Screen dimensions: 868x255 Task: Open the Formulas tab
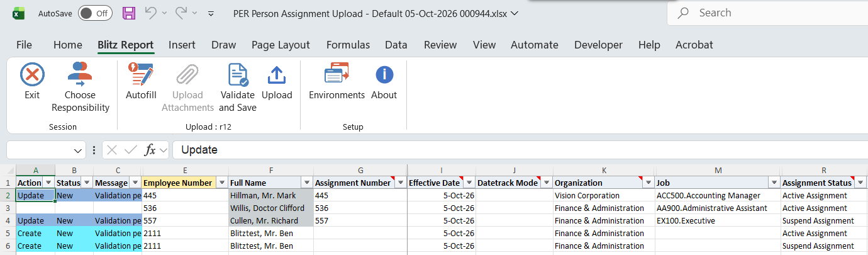pyautogui.click(x=348, y=45)
